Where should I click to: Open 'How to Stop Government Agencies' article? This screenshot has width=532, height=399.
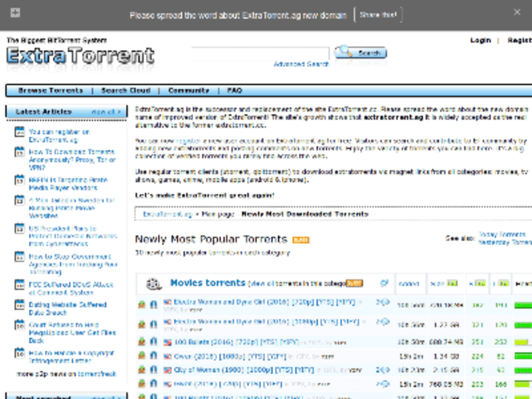73,264
